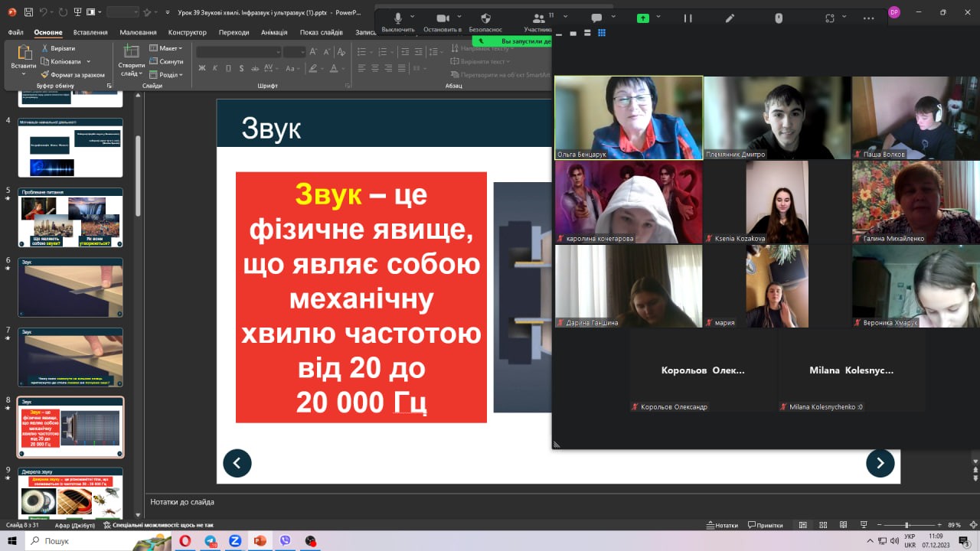
Task: Toggle bold formatting (Ж)
Action: pyautogui.click(x=202, y=68)
